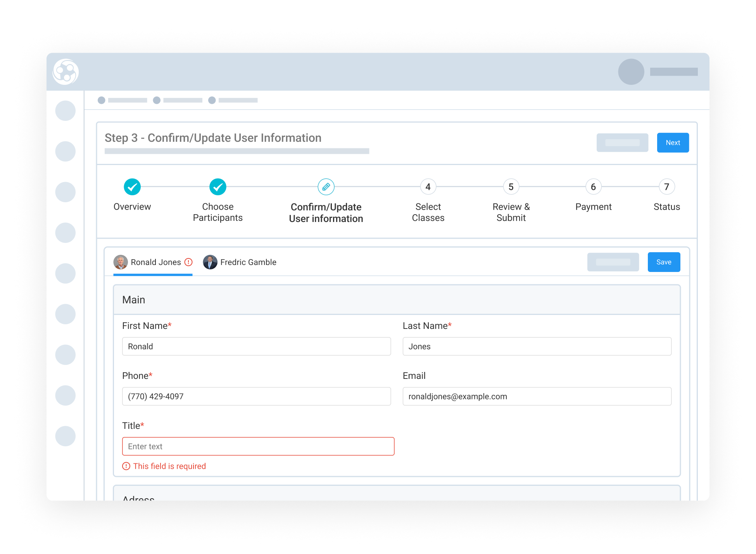The image size is (756, 554).
Task: Click Fredric Gamble's avatar photo
Action: coord(210,262)
